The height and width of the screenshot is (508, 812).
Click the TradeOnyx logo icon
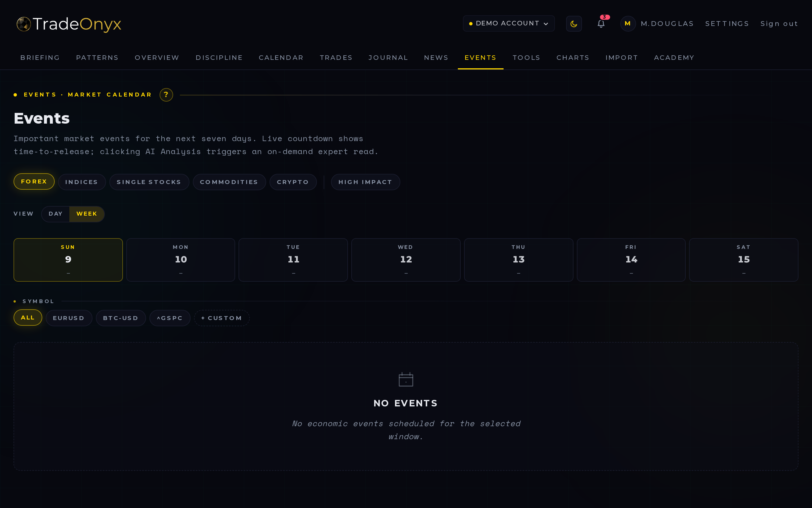24,24
